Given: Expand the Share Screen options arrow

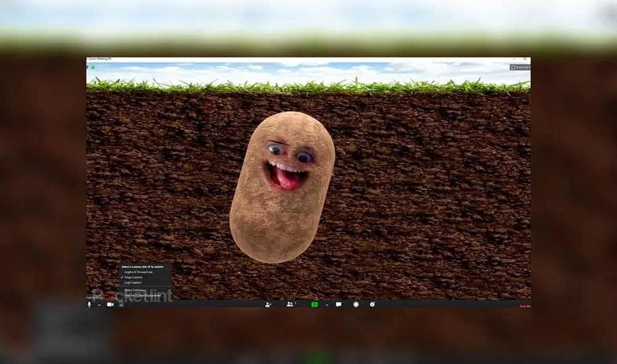Looking at the screenshot, I should click(x=326, y=305).
